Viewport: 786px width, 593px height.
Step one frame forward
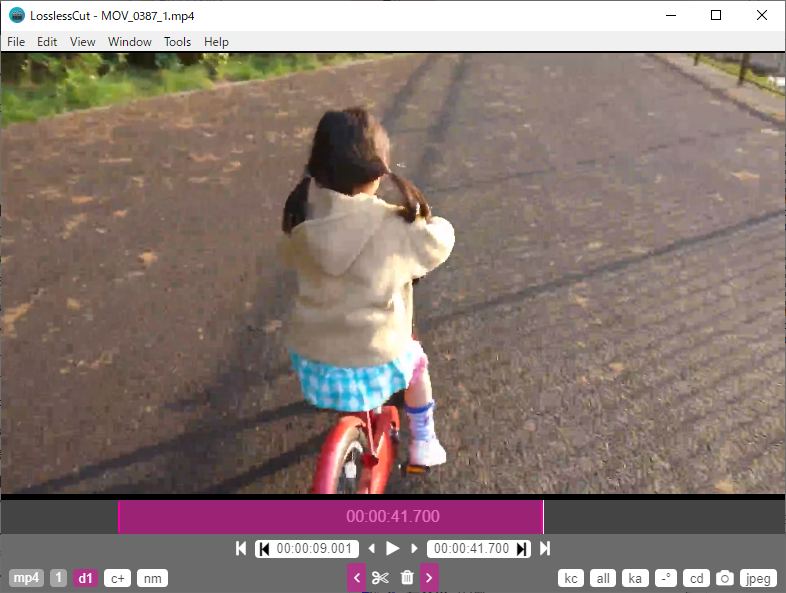tap(414, 548)
